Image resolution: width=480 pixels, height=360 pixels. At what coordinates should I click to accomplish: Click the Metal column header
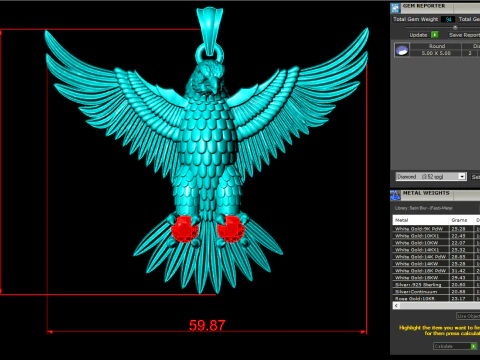[x=421, y=220]
